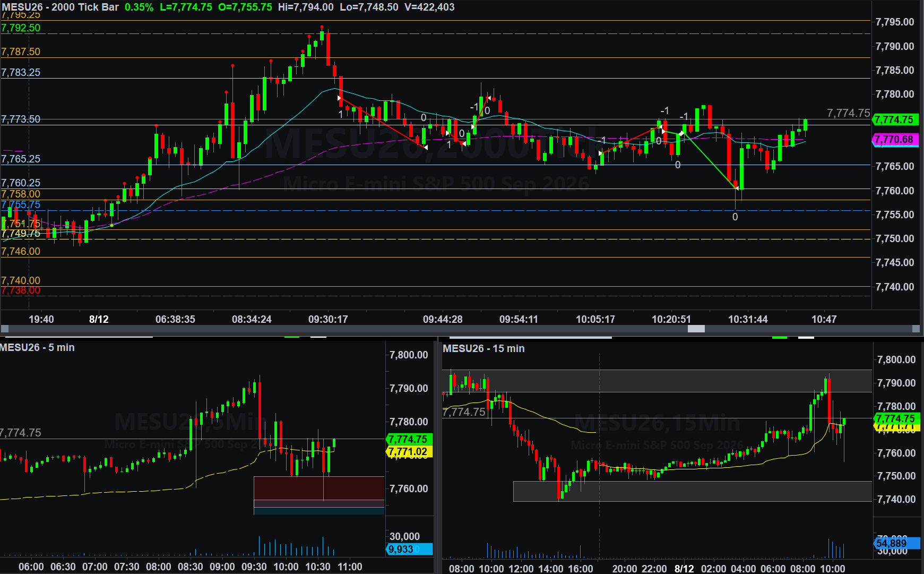Click the 30,000 volume scale label on 5 min chart
This screenshot has height=574, width=924.
[x=404, y=536]
